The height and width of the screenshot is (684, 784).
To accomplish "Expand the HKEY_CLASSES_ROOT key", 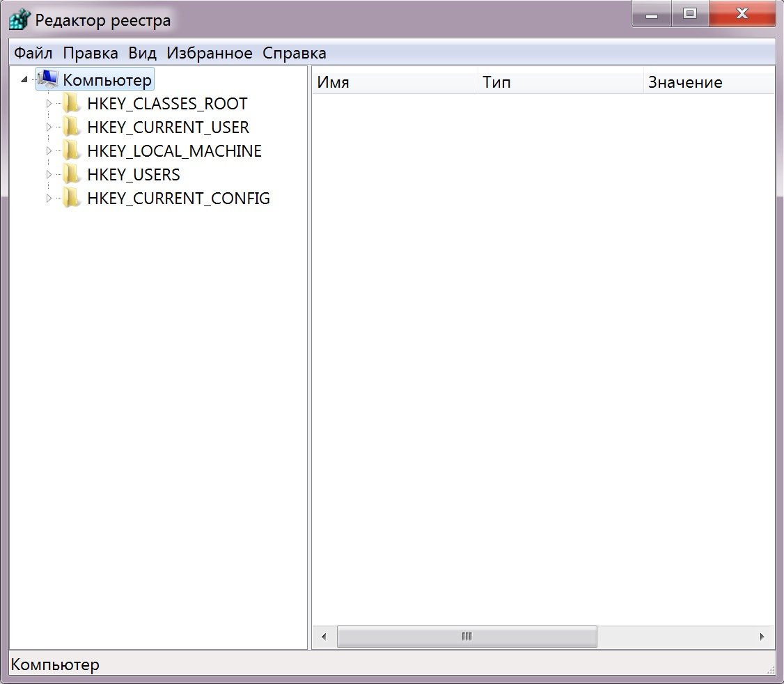I will [x=49, y=104].
